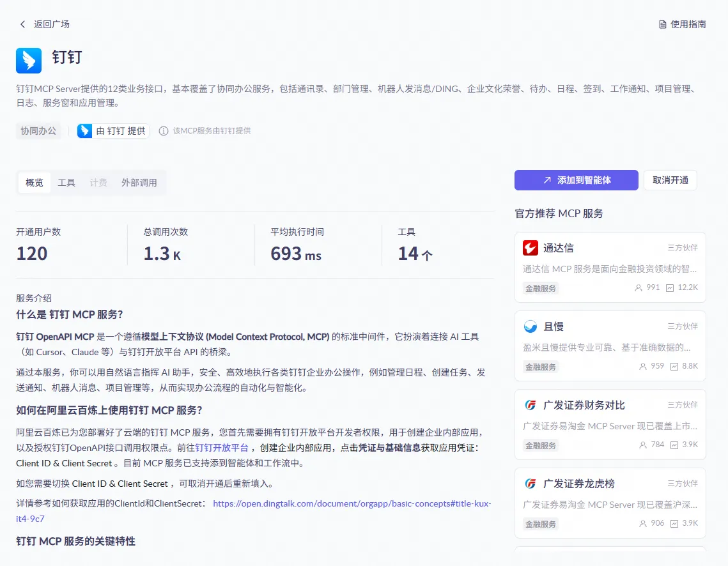
Task: Click the 广发证券龙虎榜 logo icon
Action: (531, 484)
